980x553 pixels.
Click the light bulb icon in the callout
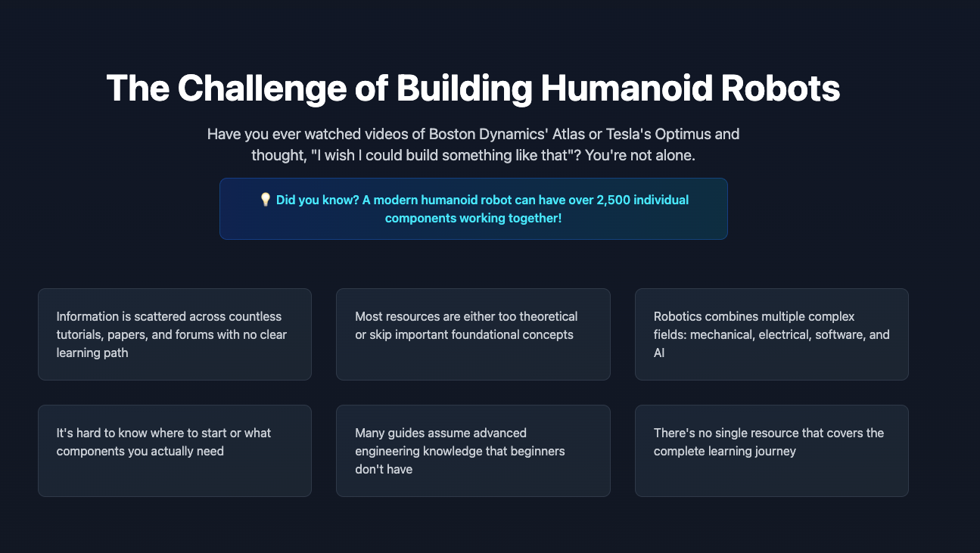pyautogui.click(x=265, y=200)
